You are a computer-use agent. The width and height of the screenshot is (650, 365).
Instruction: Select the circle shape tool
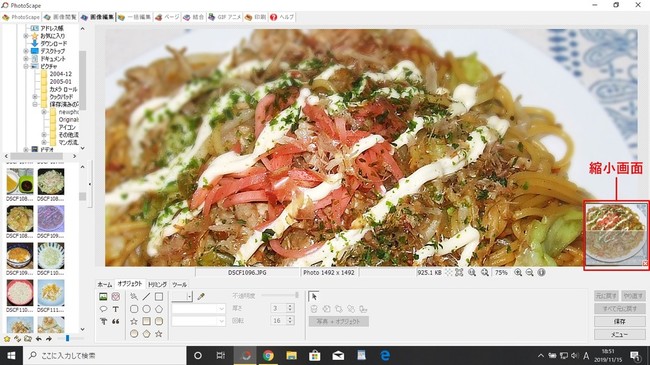146,309
